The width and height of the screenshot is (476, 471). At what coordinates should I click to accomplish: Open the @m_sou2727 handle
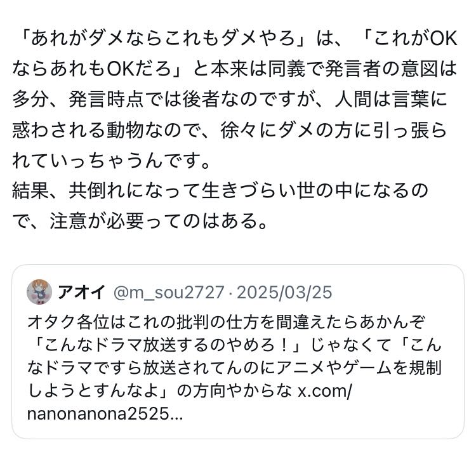coord(168,293)
